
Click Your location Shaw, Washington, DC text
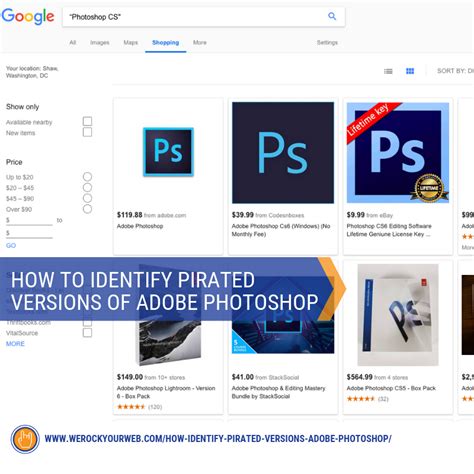pos(32,72)
